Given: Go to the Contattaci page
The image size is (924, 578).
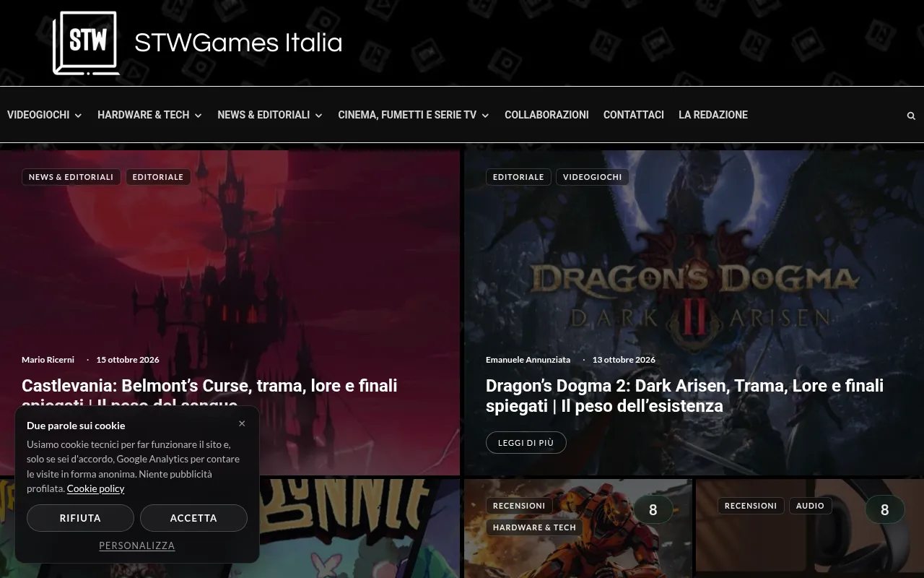Looking at the screenshot, I should pos(634,115).
